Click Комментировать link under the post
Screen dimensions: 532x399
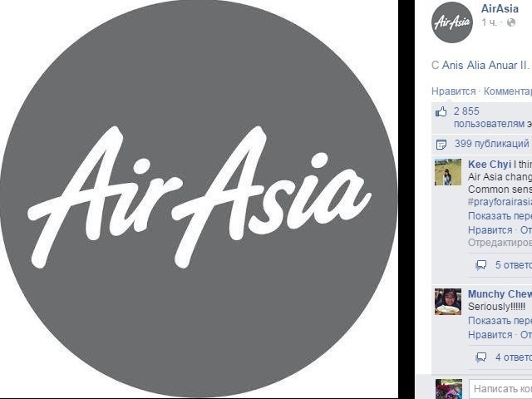coord(508,91)
